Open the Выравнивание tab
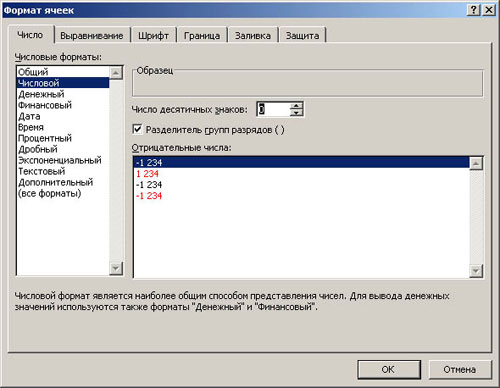 click(x=92, y=36)
